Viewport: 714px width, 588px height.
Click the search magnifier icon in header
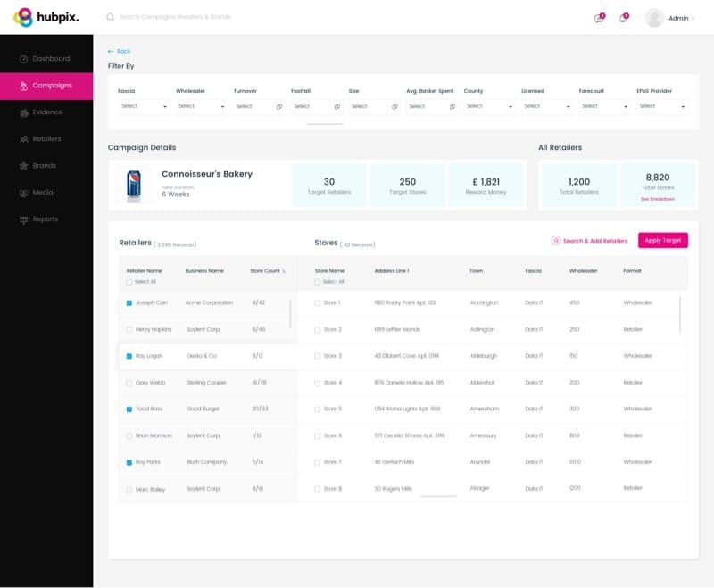tap(110, 17)
